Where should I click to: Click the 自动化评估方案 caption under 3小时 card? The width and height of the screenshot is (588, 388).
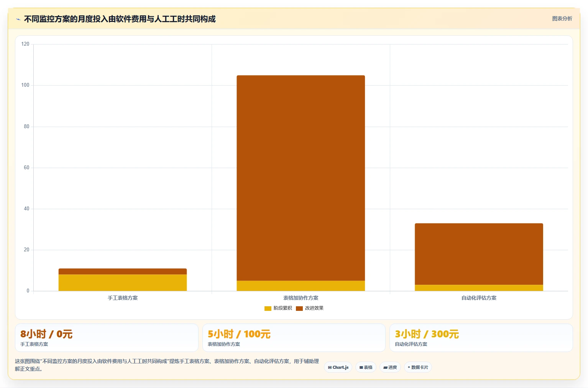(x=411, y=344)
